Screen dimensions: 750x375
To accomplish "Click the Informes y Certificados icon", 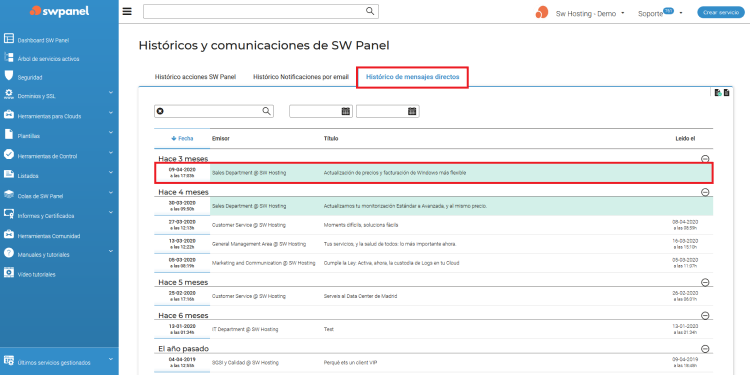I will click(9, 214).
